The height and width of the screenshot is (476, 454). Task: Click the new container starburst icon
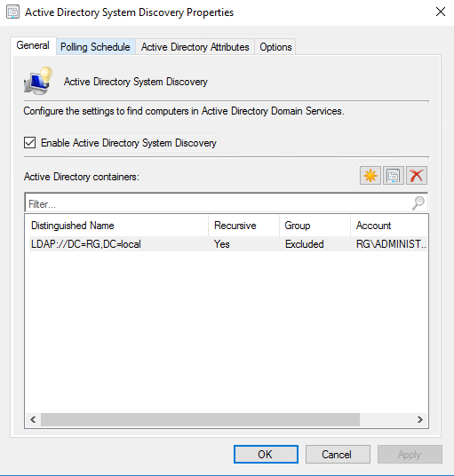click(x=370, y=176)
